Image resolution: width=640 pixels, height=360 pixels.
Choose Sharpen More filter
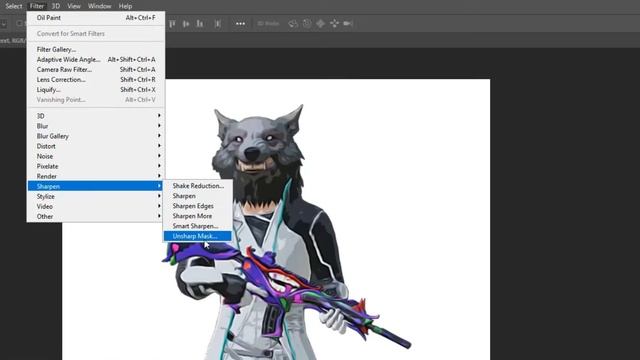(x=198, y=216)
